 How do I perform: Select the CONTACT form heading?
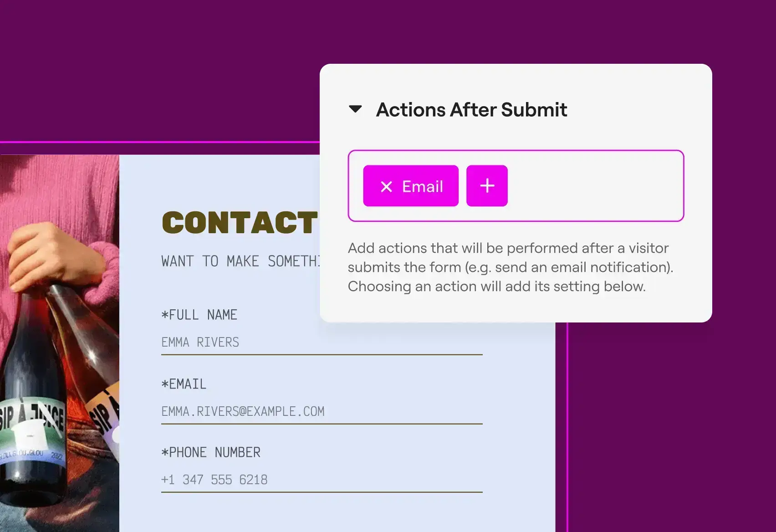pyautogui.click(x=240, y=223)
